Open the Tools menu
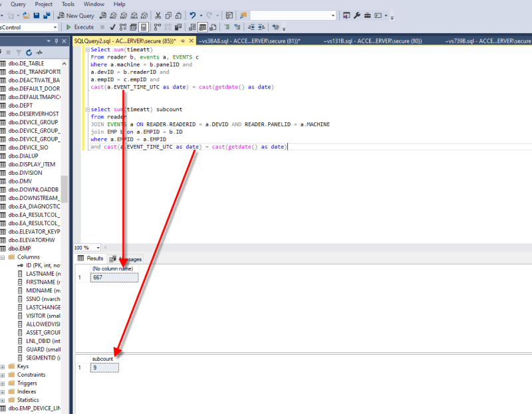Viewport: 532px width, 414px height. [68, 4]
